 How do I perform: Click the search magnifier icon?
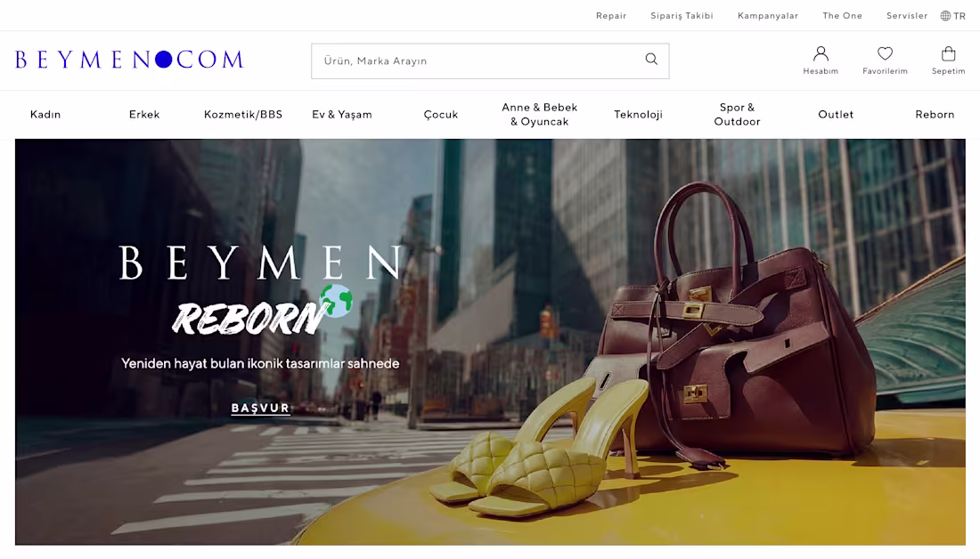tap(651, 59)
